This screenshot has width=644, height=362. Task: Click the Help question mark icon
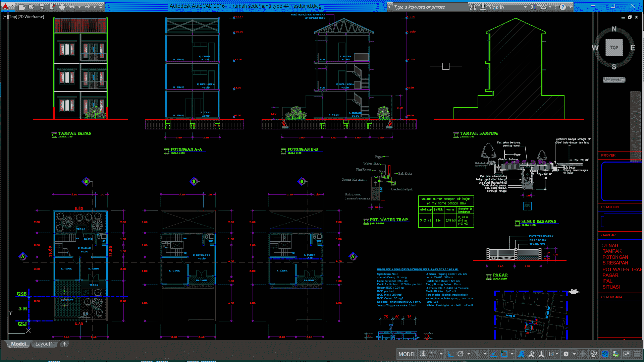(x=563, y=7)
